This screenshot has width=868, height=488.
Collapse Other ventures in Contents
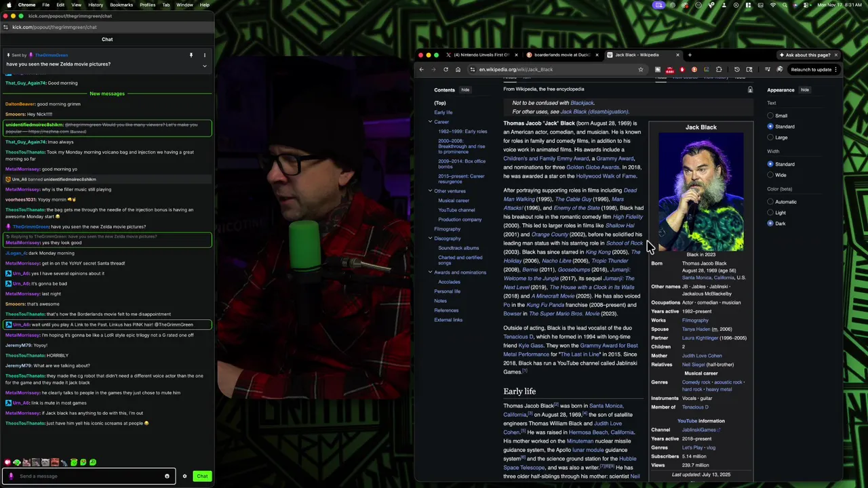[x=430, y=191]
